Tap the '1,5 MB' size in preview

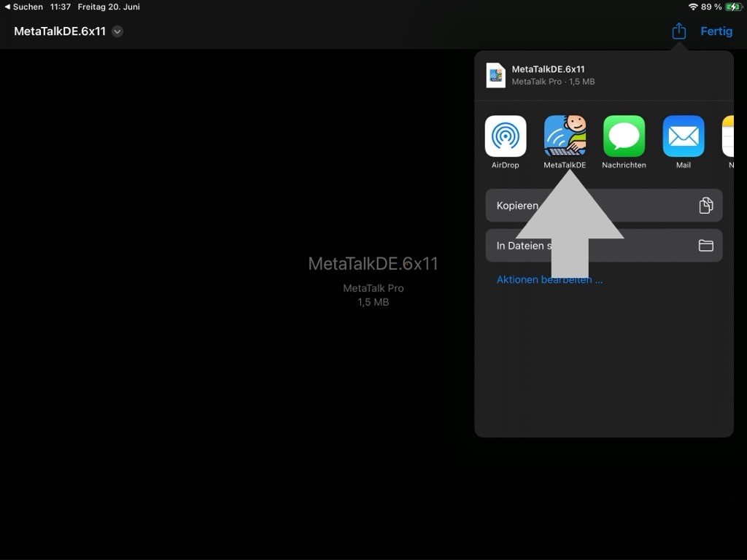point(373,302)
